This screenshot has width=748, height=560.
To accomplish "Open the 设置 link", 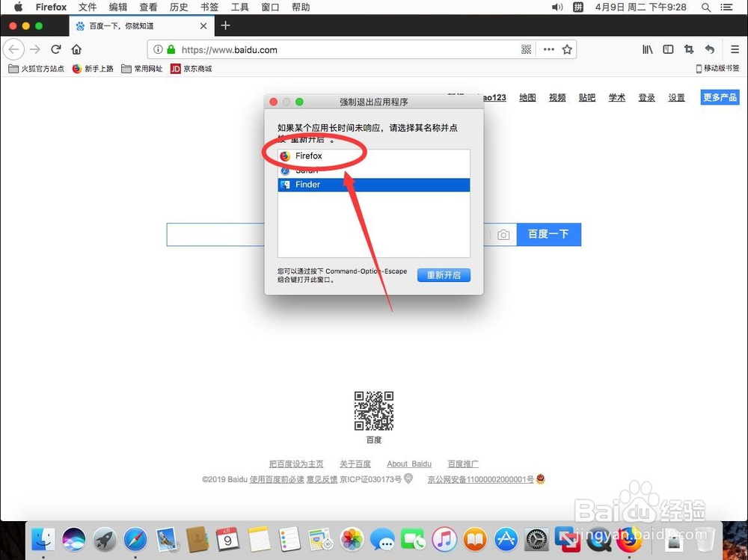I will click(676, 97).
